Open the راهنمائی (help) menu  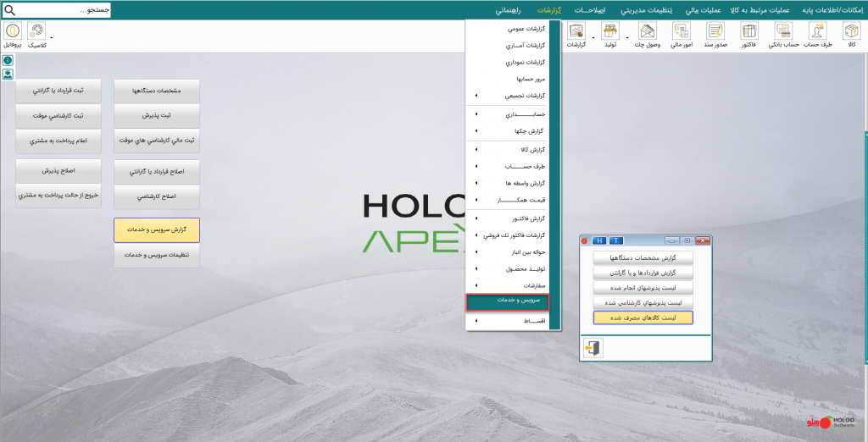pyautogui.click(x=509, y=10)
